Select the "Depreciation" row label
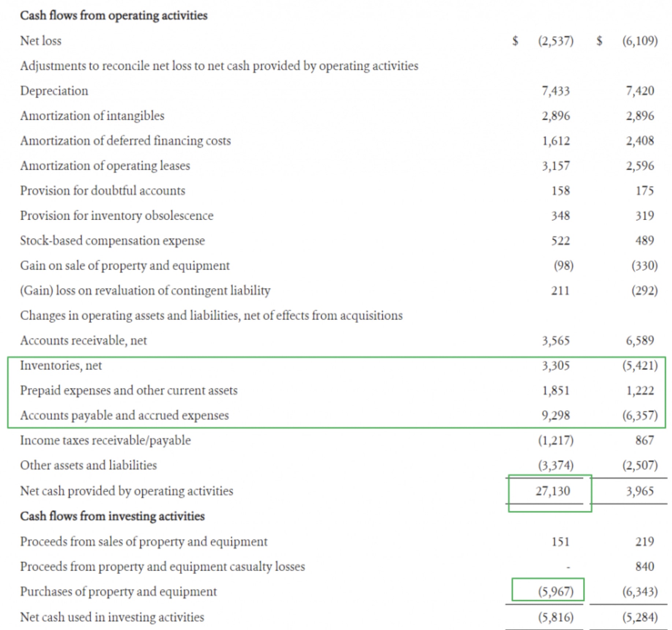The image size is (672, 630). (x=54, y=91)
